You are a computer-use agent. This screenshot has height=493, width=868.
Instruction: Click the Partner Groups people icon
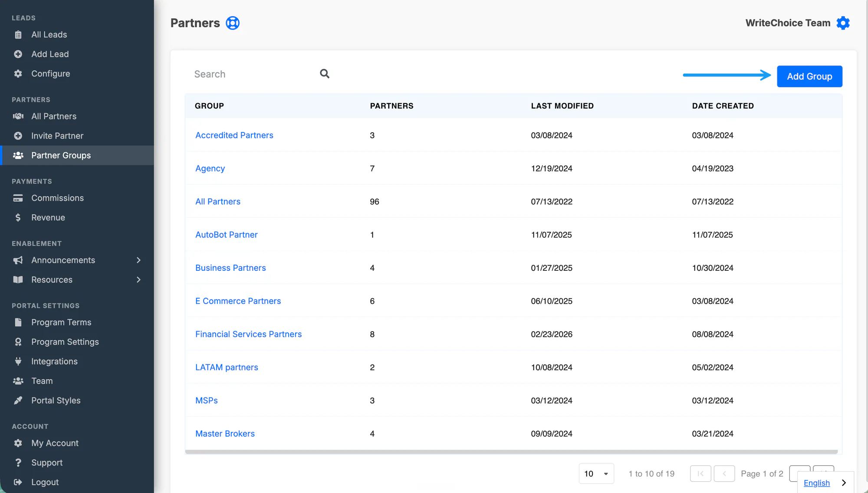pyautogui.click(x=18, y=155)
